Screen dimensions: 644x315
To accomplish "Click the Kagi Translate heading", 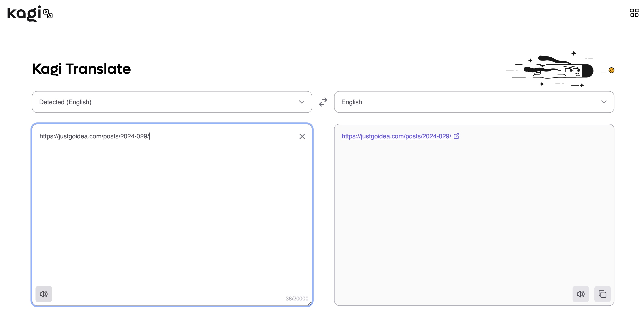I will tap(81, 69).
